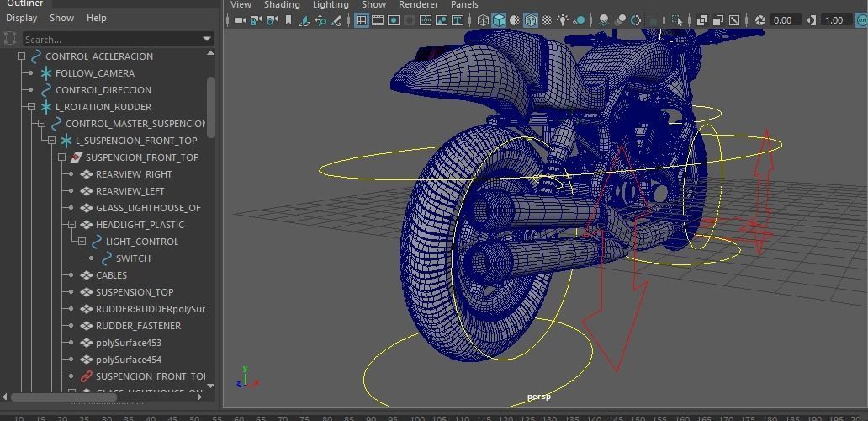
Task: Click the Outliner Search field
Action: [112, 40]
